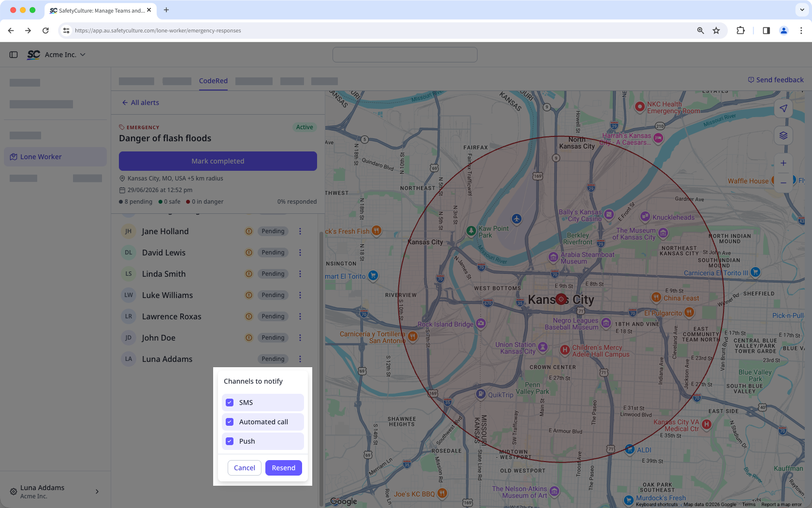This screenshot has width=812, height=508.
Task: Click the Resend button
Action: 284,468
